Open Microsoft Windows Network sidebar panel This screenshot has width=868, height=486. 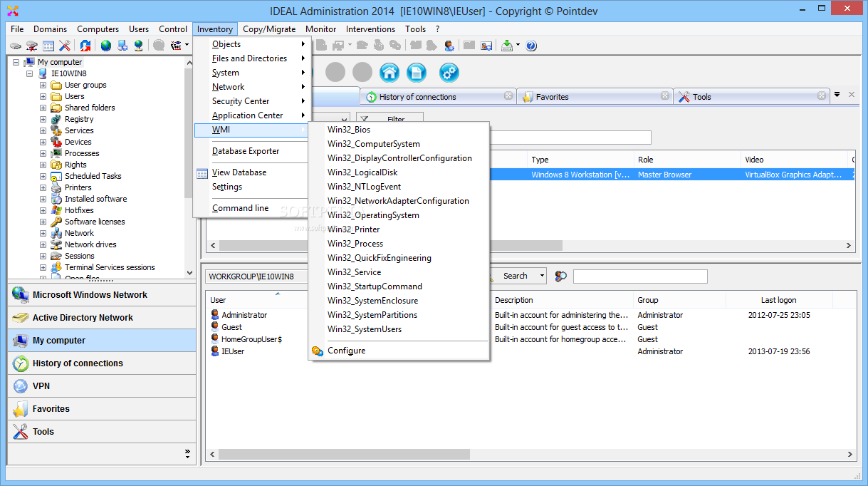tap(102, 295)
